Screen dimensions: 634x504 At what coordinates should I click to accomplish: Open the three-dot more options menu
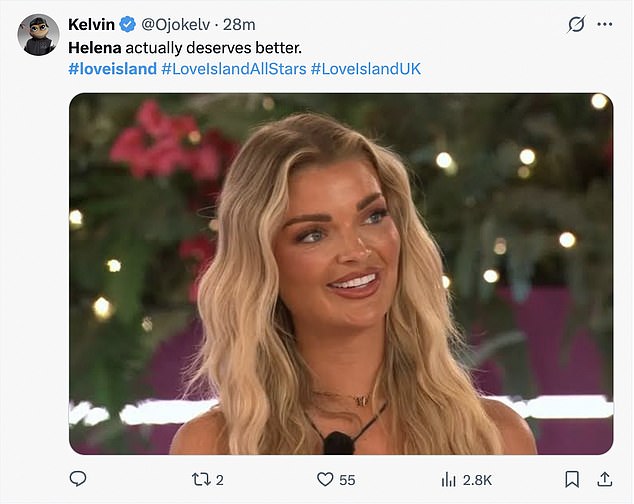(605, 23)
